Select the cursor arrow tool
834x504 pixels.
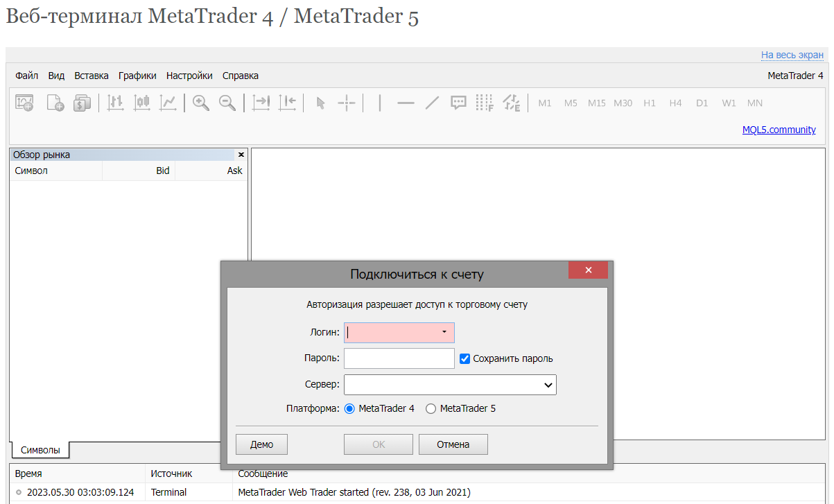click(320, 103)
